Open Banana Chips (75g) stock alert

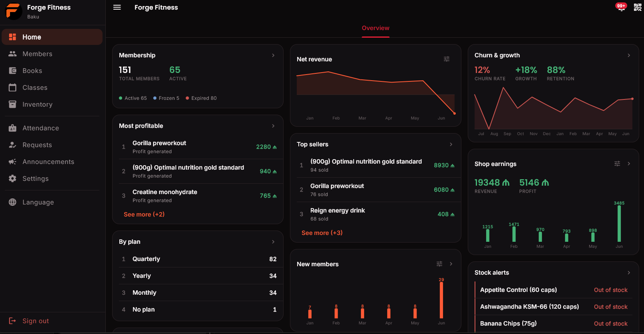(553, 324)
